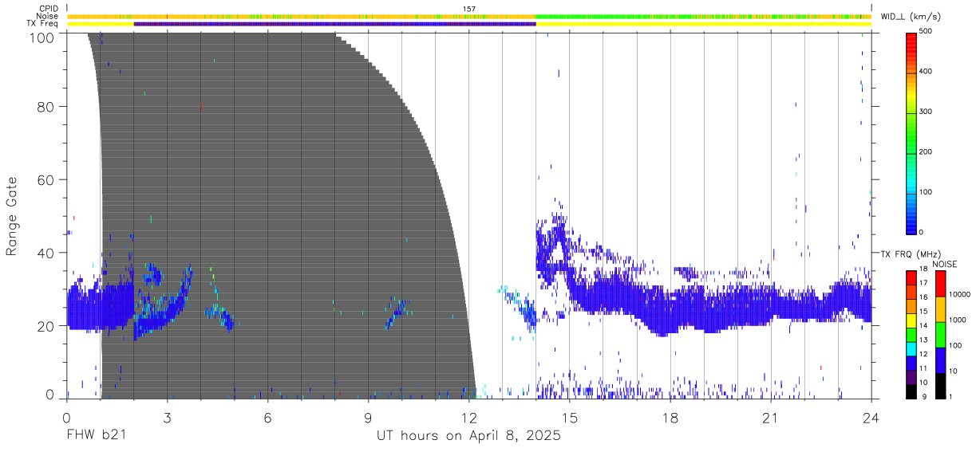Viewport: 980px width, 452px height.
Task: Click the 400 label on WID colorbar
Action: (927, 72)
